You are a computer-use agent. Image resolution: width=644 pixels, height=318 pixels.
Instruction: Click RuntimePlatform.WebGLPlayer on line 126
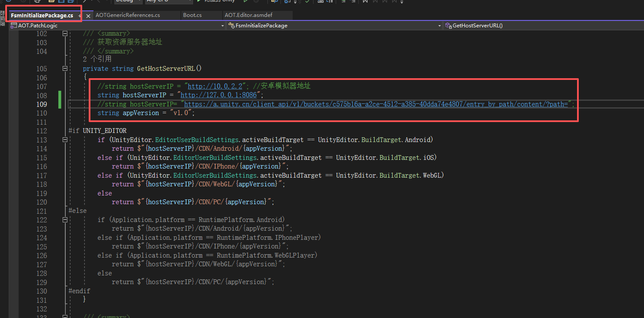(265, 255)
